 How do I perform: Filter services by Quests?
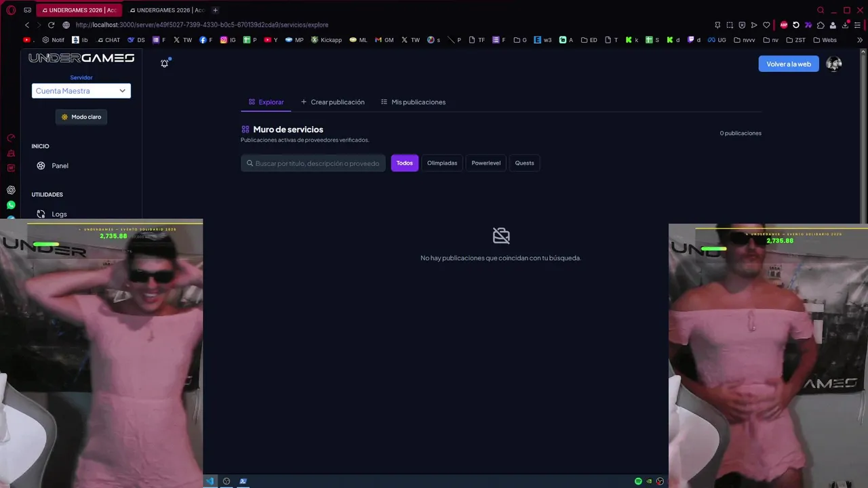(x=524, y=163)
